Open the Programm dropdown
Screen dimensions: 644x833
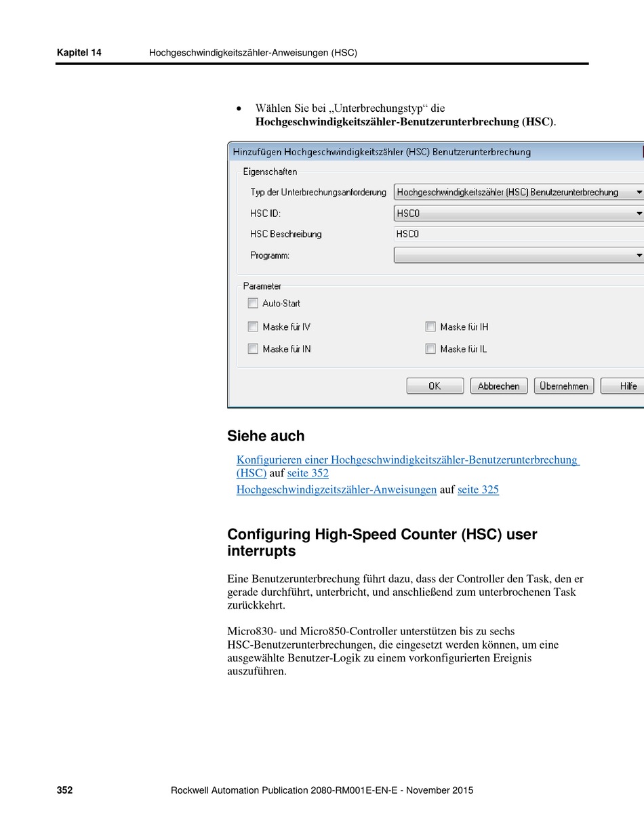(x=519, y=256)
